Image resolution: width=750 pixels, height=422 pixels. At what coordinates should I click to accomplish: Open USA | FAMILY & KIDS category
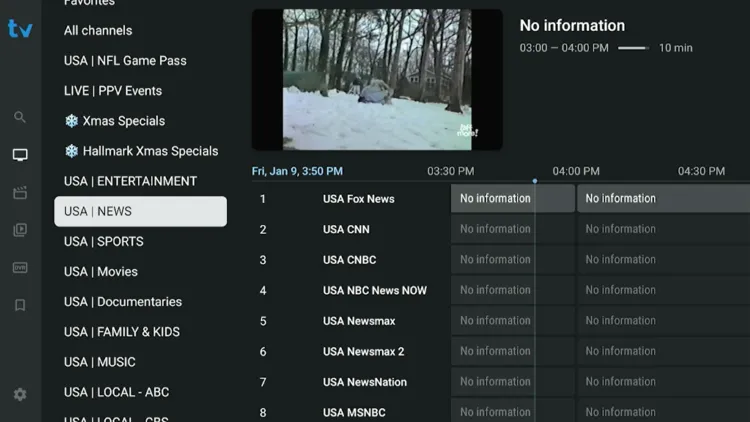point(122,332)
